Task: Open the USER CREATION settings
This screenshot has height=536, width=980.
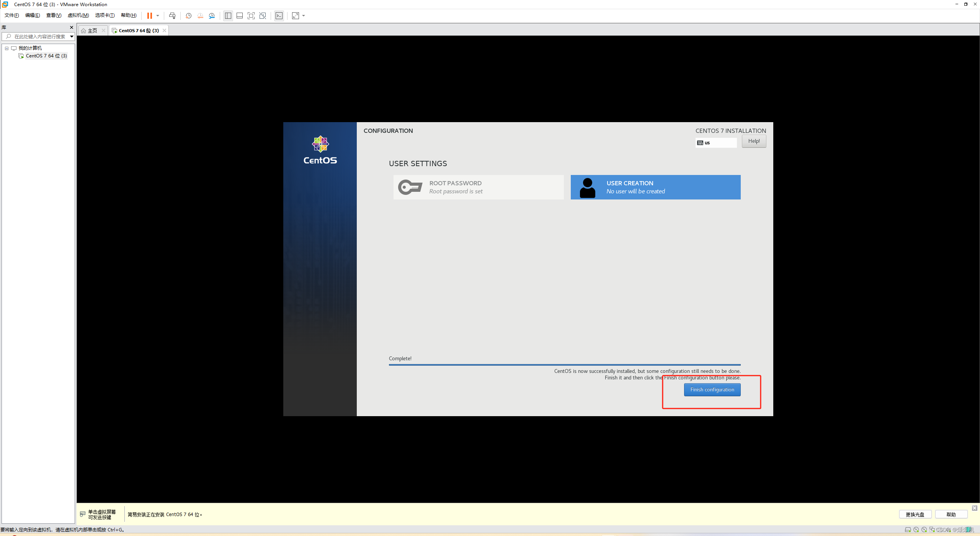Action: (x=655, y=187)
